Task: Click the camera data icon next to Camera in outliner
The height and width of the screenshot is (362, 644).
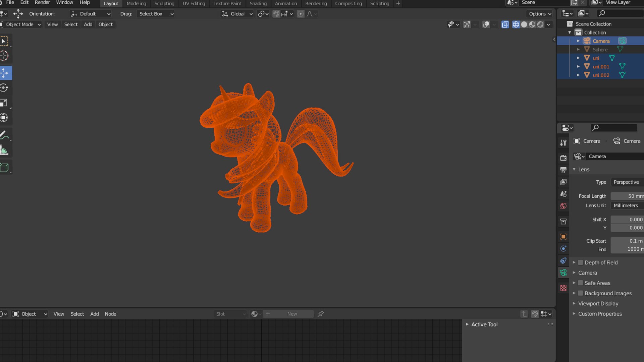Action: coord(622,41)
